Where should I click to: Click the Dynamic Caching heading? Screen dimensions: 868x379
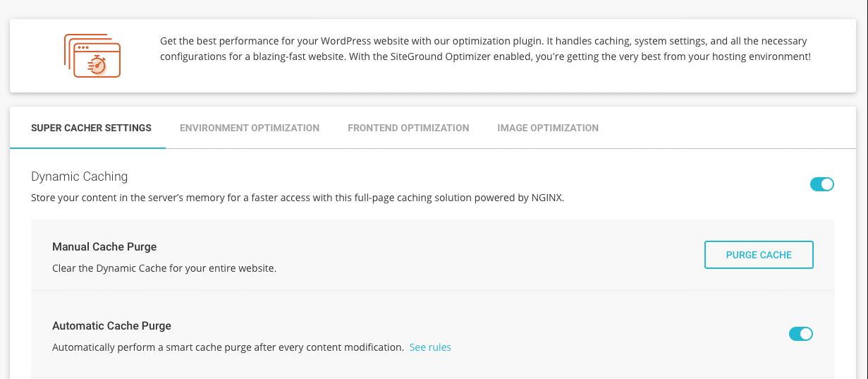coord(80,176)
